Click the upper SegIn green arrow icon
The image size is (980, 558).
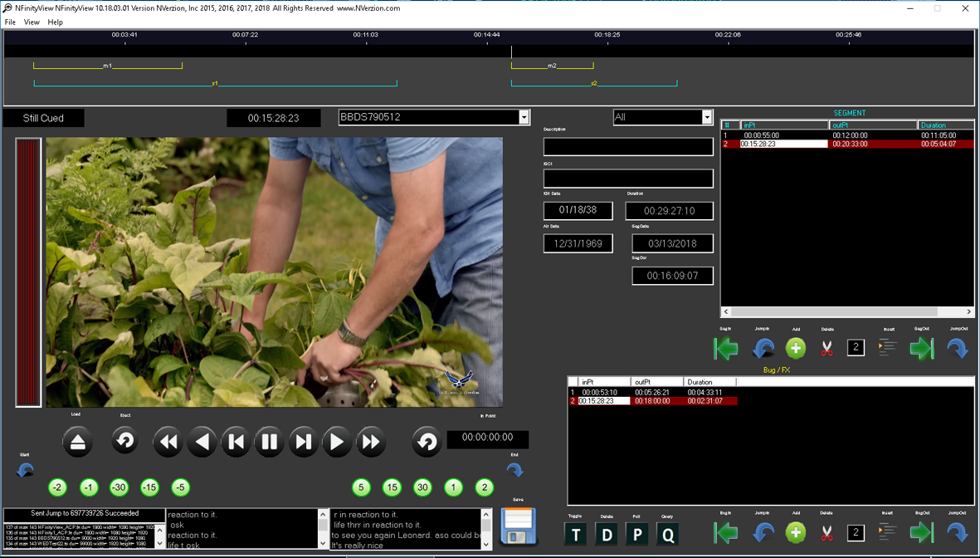coord(725,349)
